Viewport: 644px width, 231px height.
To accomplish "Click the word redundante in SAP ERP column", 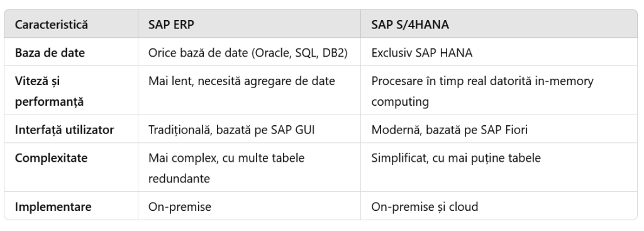I will coord(179,178).
